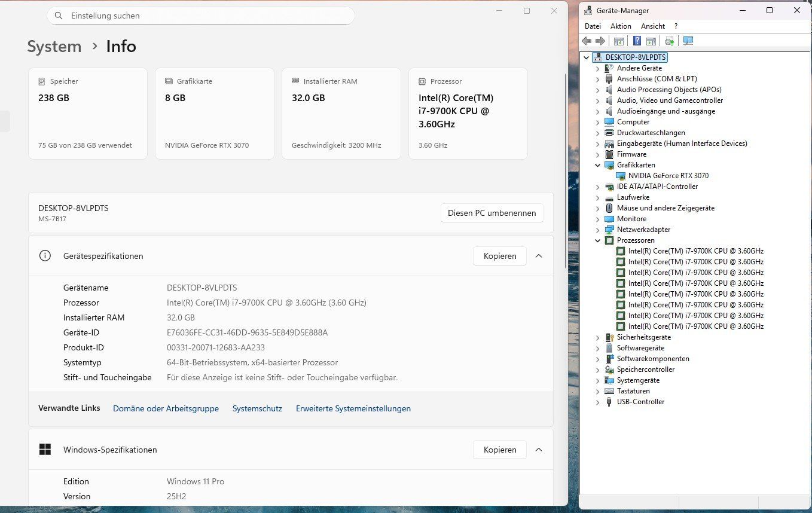Collapse the Grafikkarten tree node
This screenshot has height=513, width=812.
(x=597, y=165)
